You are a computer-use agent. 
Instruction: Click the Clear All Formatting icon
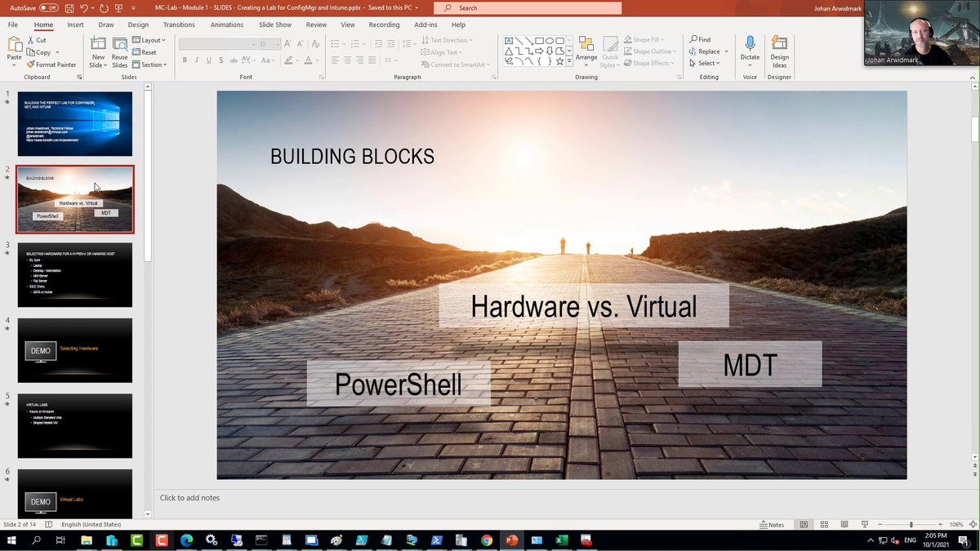click(314, 44)
